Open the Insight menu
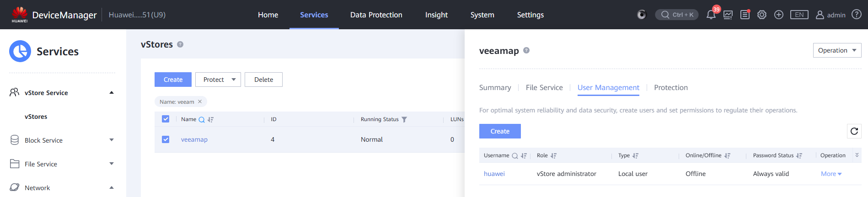The width and height of the screenshot is (868, 197). point(436,15)
